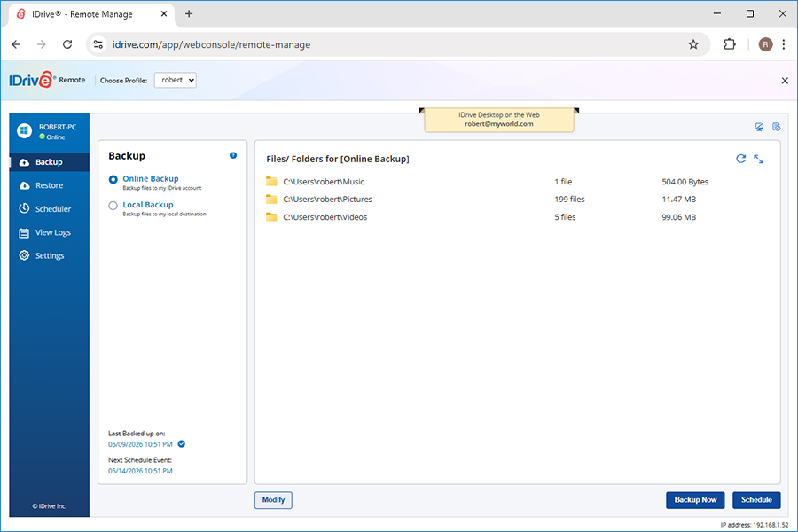The image size is (798, 532).
Task: Click the 5 files count
Action: 565,217
